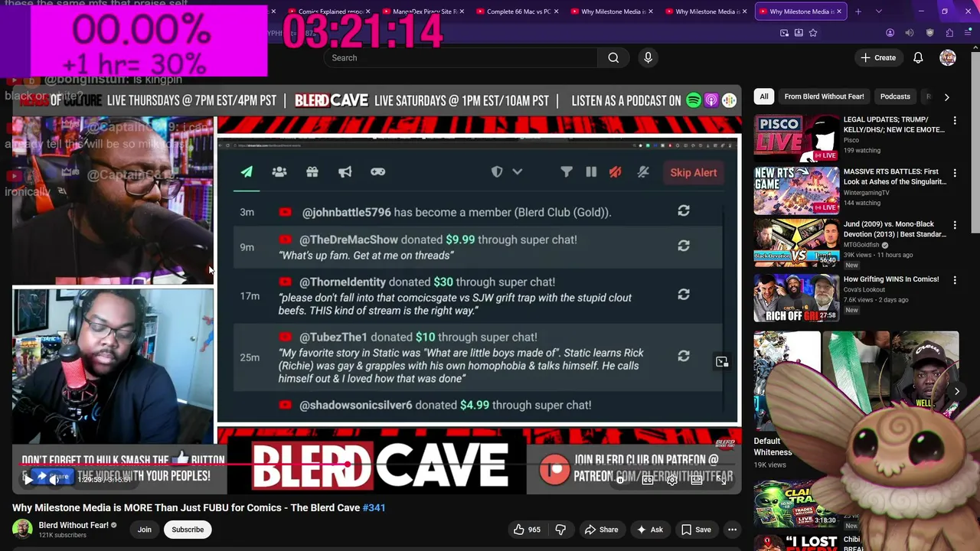Open the Blerd Without Fear! channel name
Viewport: 980px width, 551px height.
point(73,525)
